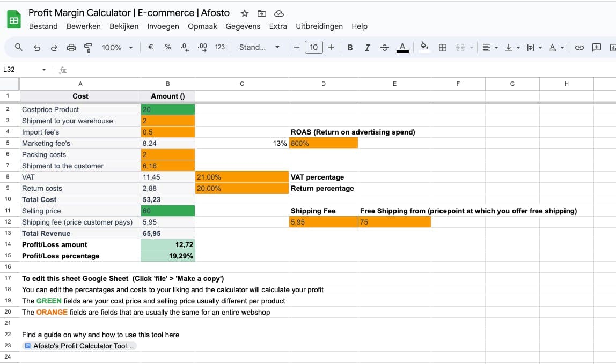This screenshot has height=364, width=616.
Task: Open vertical align dropdown
Action: [x=512, y=48]
